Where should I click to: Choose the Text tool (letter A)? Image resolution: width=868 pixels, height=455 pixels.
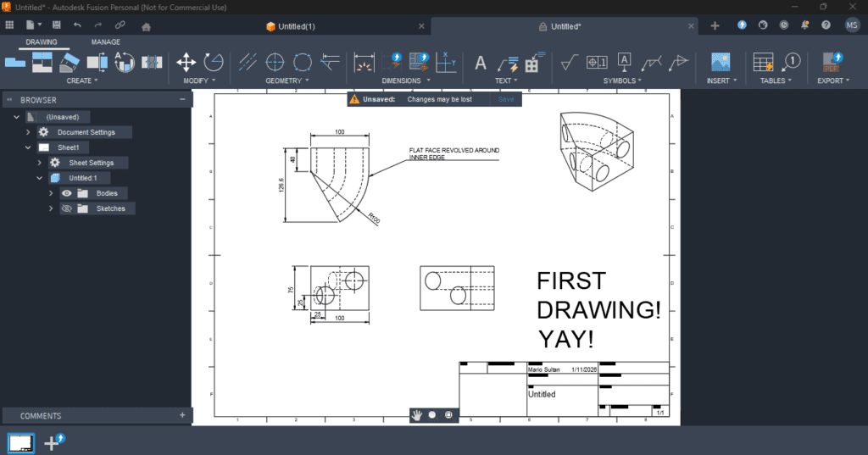pyautogui.click(x=480, y=62)
